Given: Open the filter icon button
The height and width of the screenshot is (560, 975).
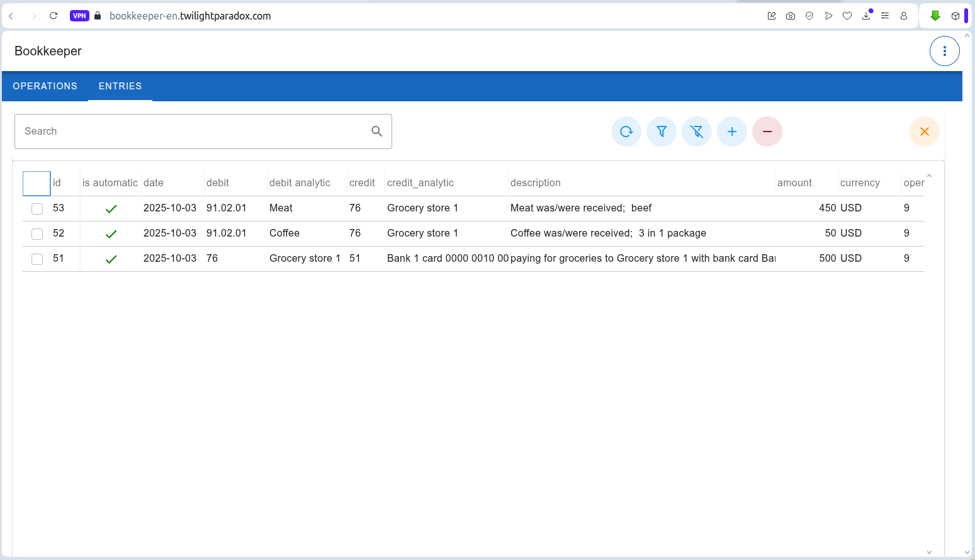Looking at the screenshot, I should pos(661,132).
